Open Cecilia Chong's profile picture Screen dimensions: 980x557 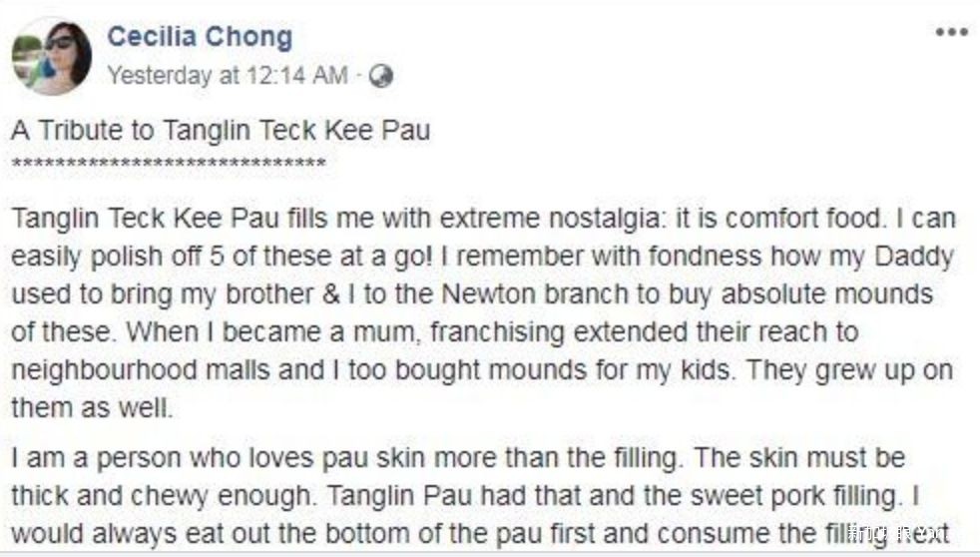point(52,57)
